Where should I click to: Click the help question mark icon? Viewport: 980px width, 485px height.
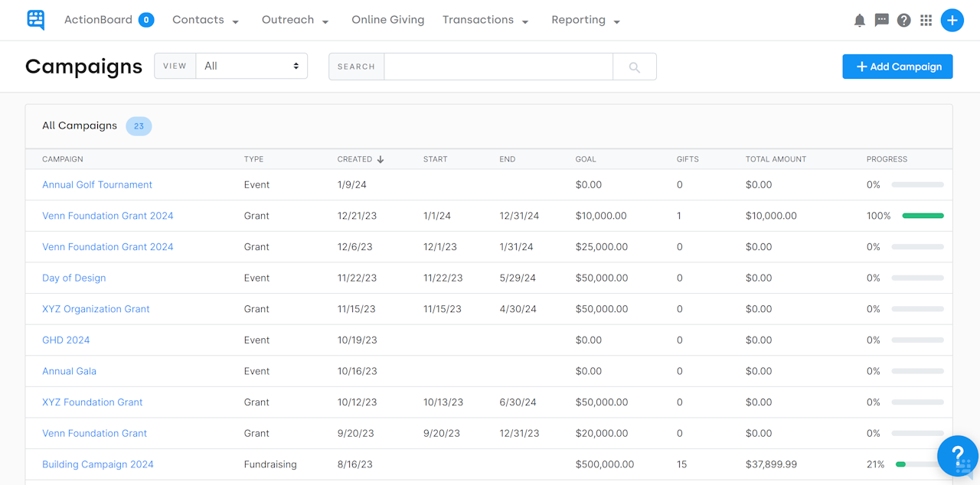(903, 20)
